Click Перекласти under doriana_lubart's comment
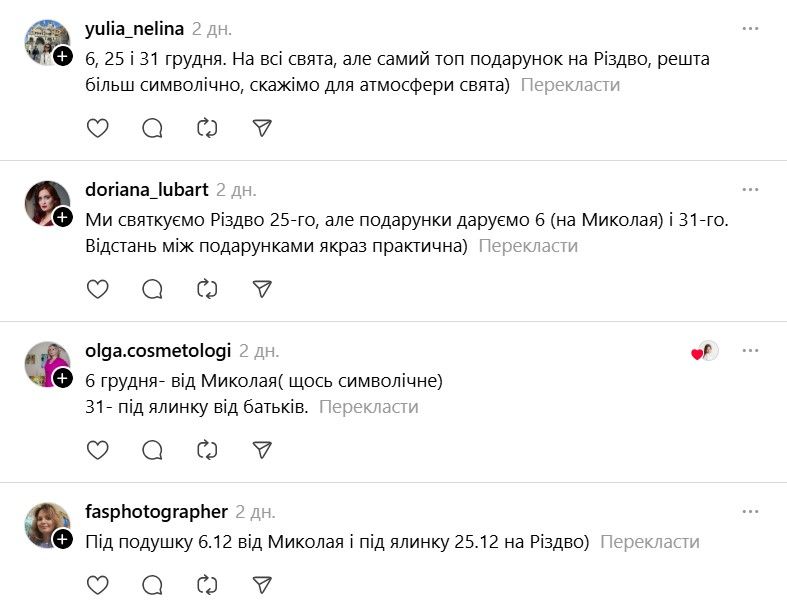 tap(528, 246)
